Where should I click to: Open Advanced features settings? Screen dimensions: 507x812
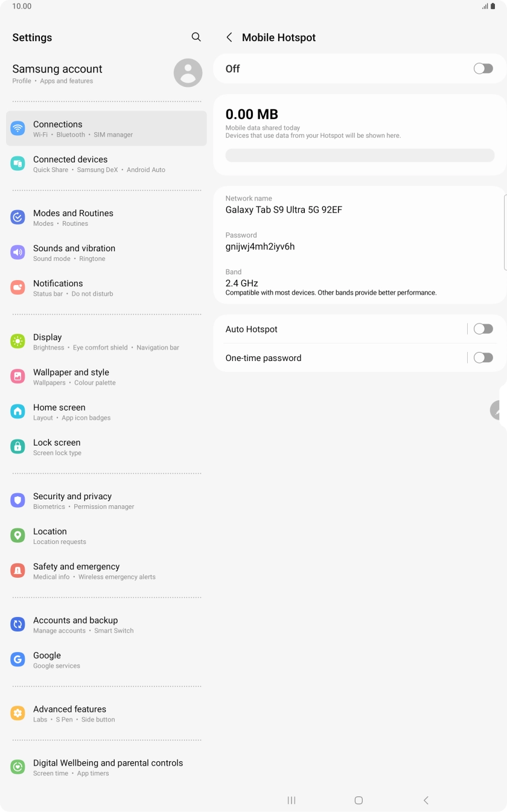coord(106,714)
